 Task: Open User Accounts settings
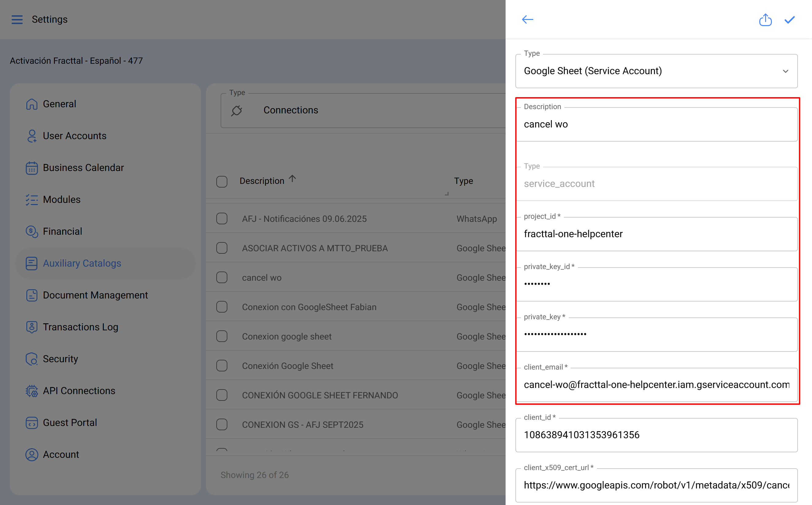[74, 136]
